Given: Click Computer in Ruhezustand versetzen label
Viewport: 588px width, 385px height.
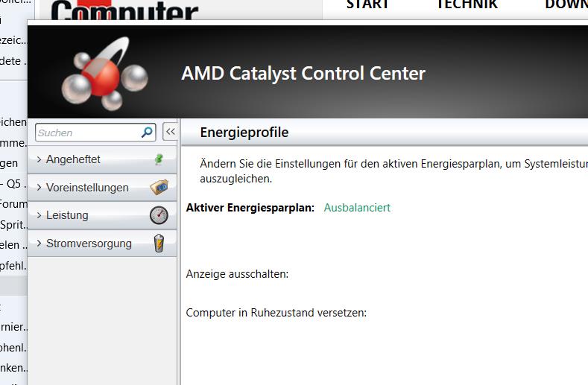Looking at the screenshot, I should (x=276, y=313).
